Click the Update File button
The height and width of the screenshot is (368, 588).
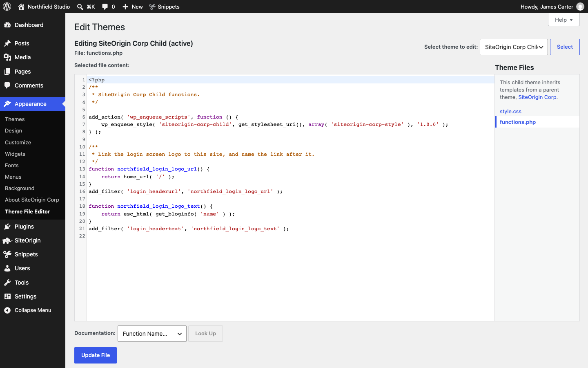96,355
